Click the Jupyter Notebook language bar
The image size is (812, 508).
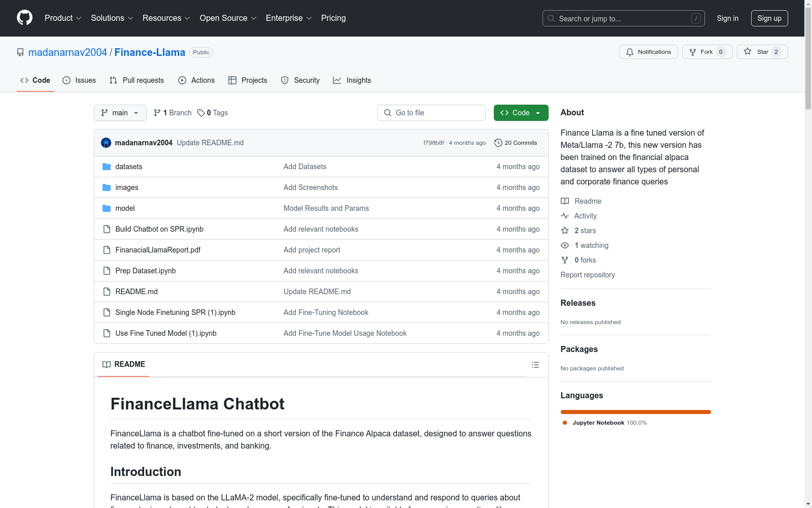point(636,412)
